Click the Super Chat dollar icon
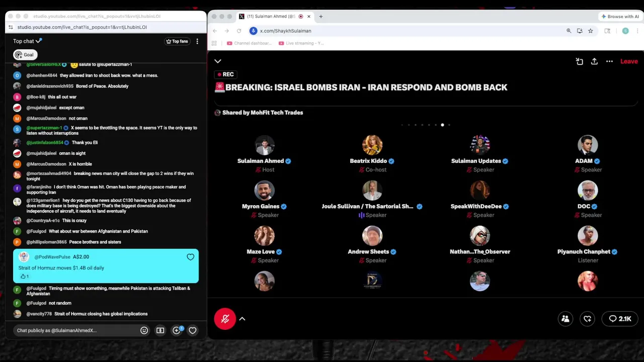Image resolution: width=644 pixels, height=362 pixels. [x=160, y=330]
